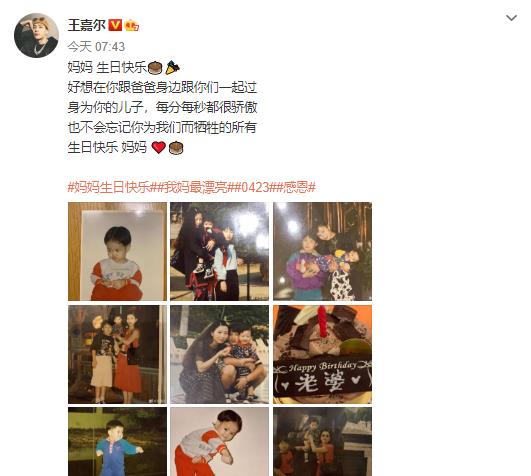Open the 王嘉尔 username link
The image size is (531, 476).
click(x=87, y=25)
